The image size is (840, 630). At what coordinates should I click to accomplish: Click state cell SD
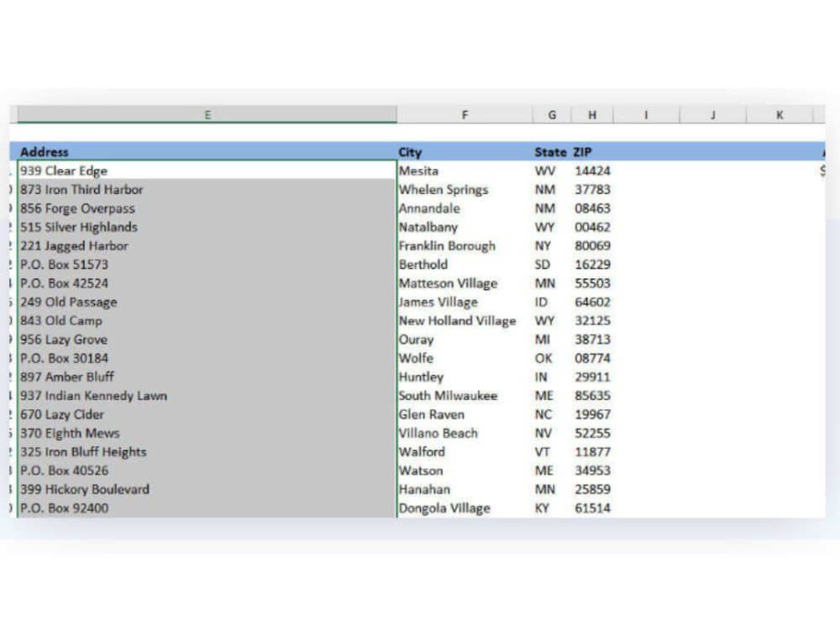tap(552, 264)
